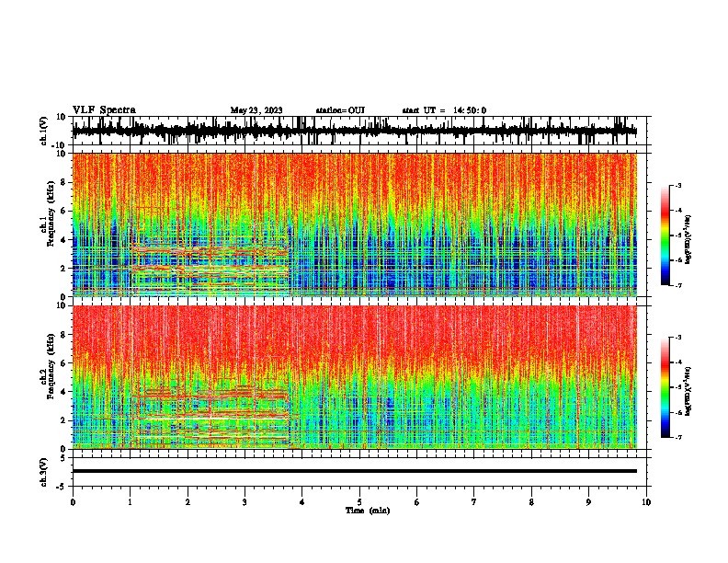
Task: Click the ch.1 spectrogram plot area
Action: 355,224
